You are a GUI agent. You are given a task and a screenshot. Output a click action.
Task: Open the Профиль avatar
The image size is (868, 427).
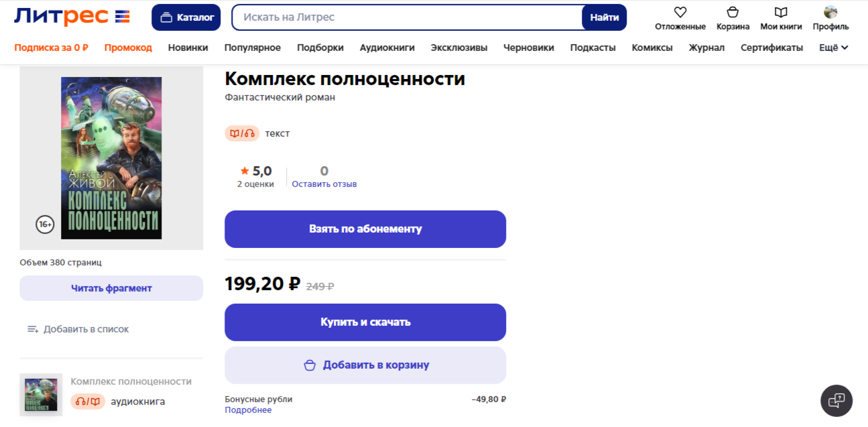[x=830, y=12]
